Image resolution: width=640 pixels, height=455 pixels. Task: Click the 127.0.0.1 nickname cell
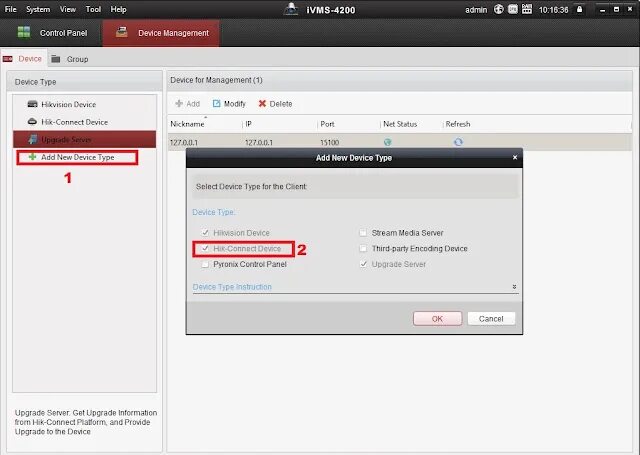(184, 142)
